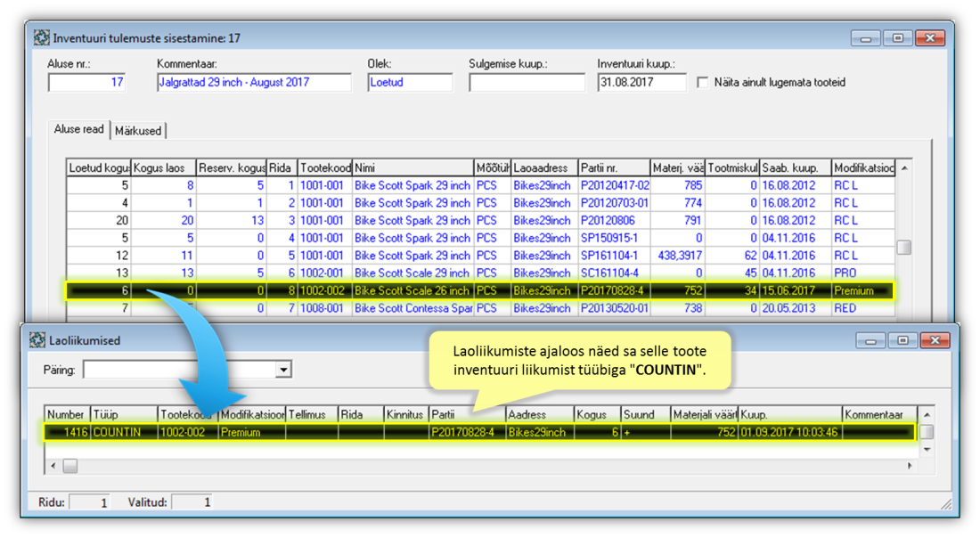This screenshot has width=980, height=538.
Task: Click date cell 20.05.2013
Action: 796,308
